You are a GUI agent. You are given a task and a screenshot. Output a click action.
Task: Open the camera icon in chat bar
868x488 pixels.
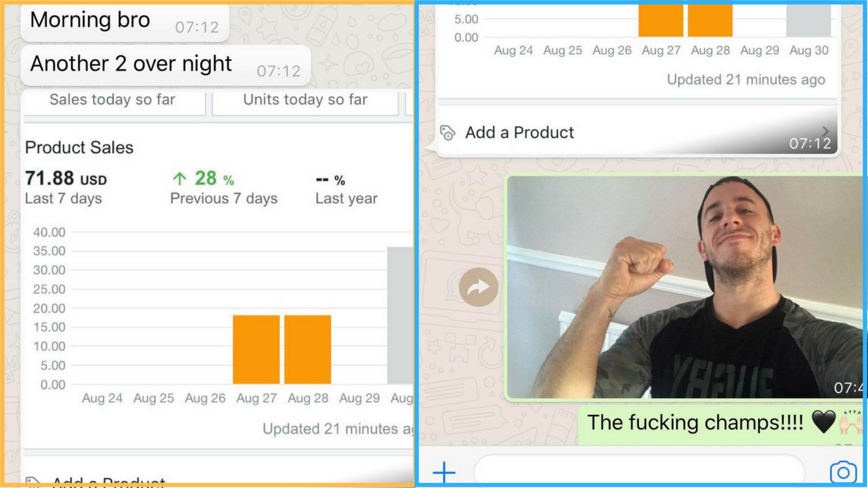click(x=843, y=472)
